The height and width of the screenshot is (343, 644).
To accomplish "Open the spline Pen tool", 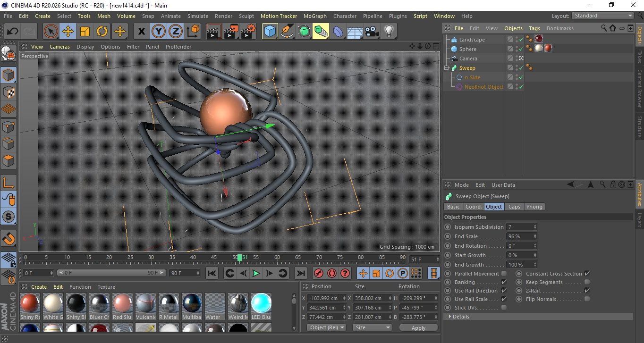I will tap(287, 32).
